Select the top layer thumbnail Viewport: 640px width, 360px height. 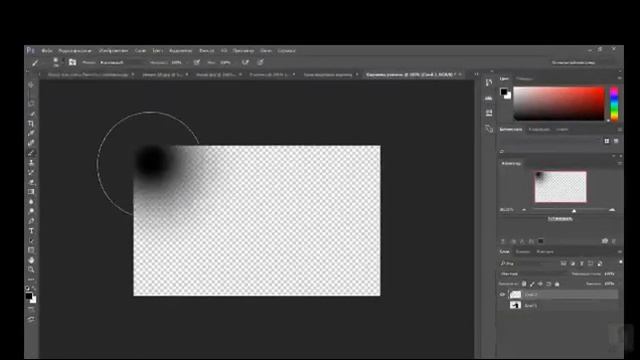516,294
